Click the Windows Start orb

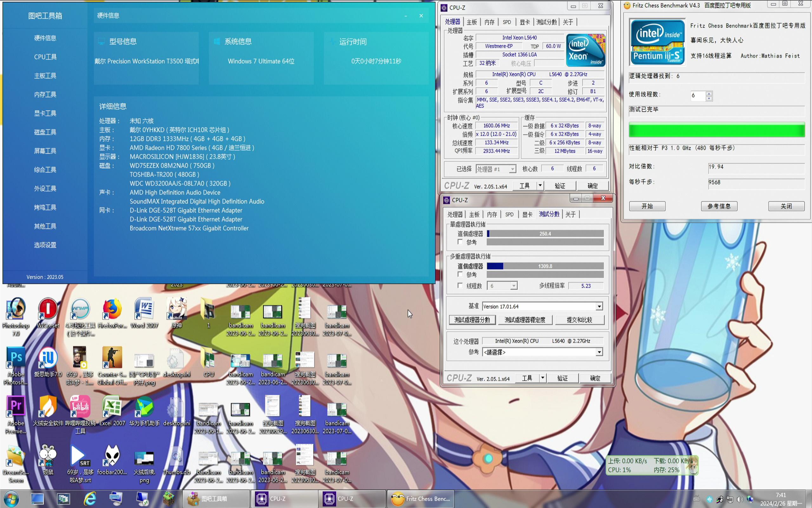[11, 499]
